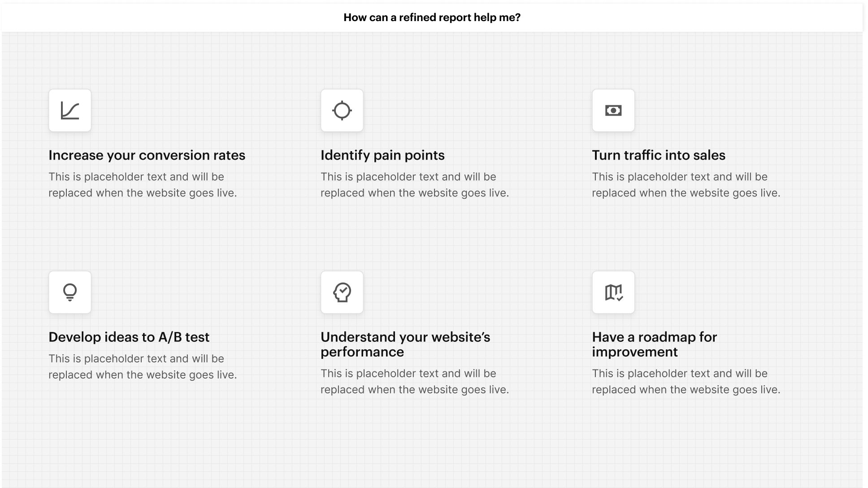Click the growth chart icon
Screen dimensions: 868x488
tap(70, 110)
